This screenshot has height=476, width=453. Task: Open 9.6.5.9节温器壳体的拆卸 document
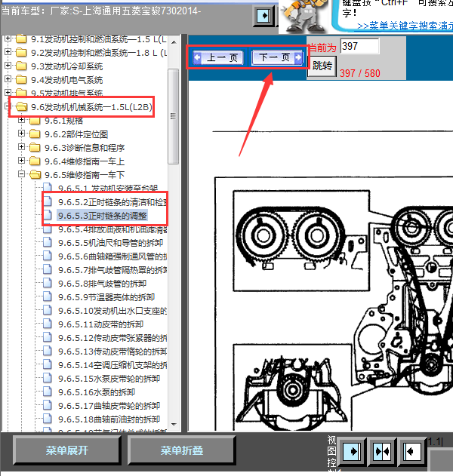click(x=106, y=297)
